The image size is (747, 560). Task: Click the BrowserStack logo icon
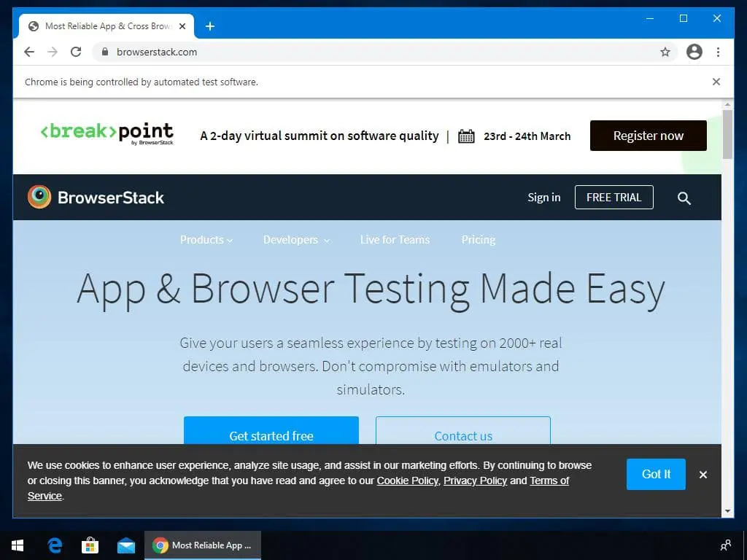click(39, 197)
